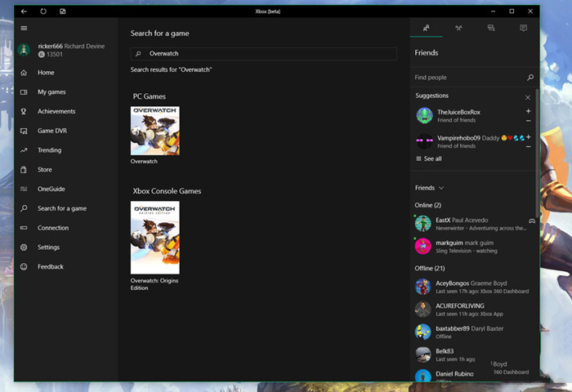Switch to the Friends tab icon
This screenshot has width=572, height=392.
(x=426, y=28)
